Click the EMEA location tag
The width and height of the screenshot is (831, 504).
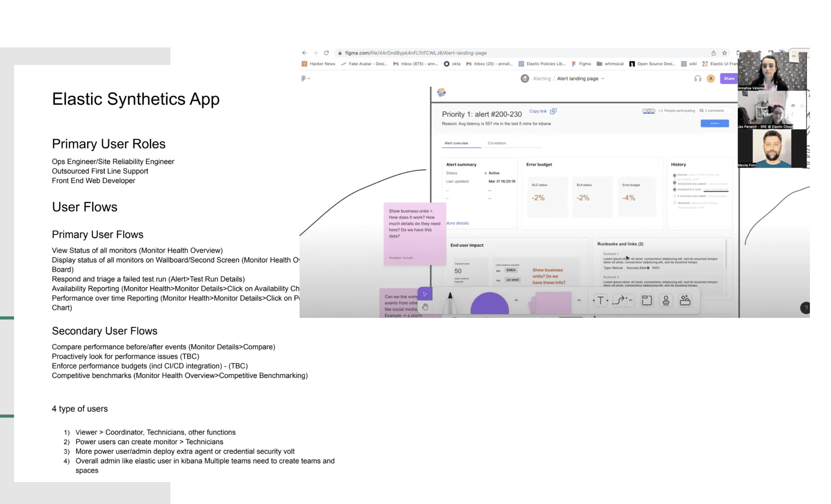click(511, 270)
